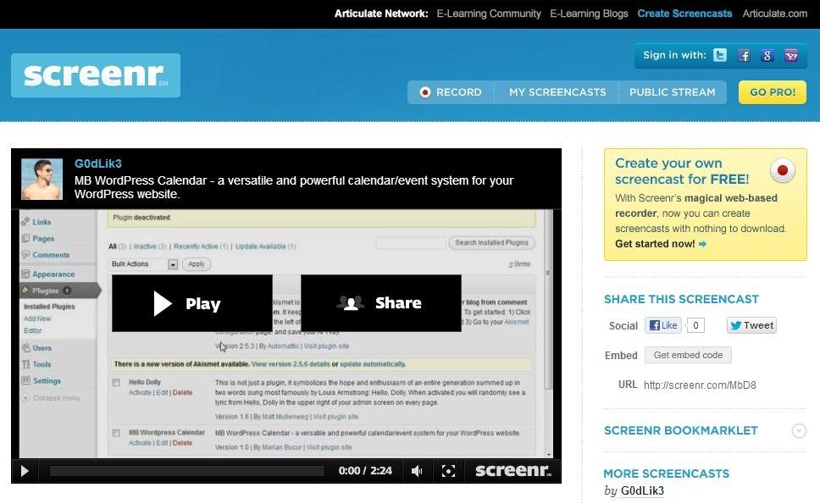Select Create Screencasts in the top network bar
This screenshot has width=820, height=504.
684,14
